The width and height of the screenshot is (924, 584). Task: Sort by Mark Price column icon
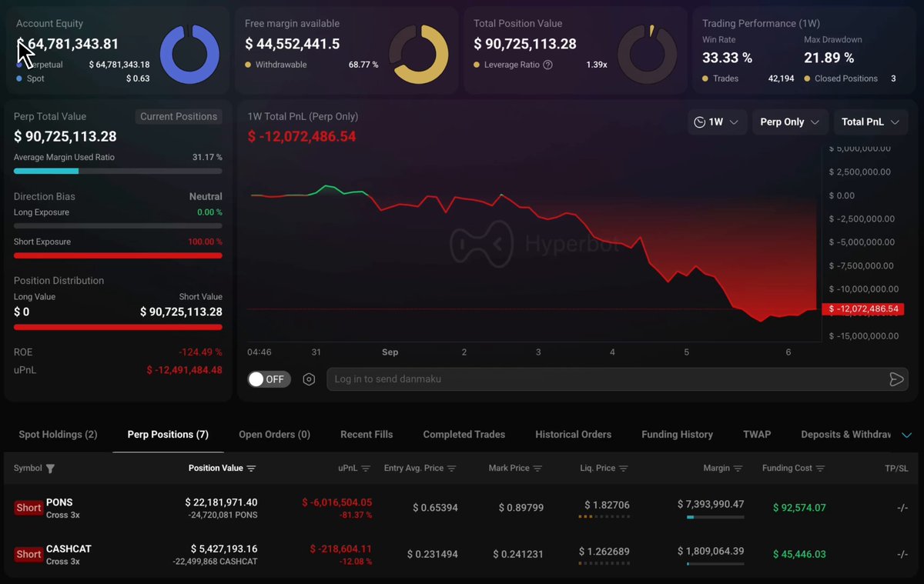(x=537, y=469)
